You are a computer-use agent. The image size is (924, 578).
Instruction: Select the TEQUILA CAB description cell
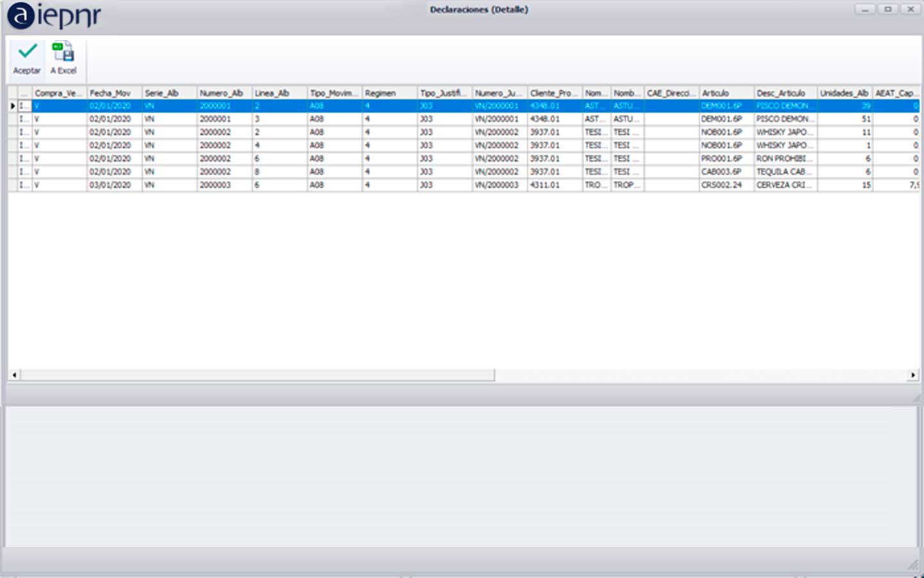point(784,172)
